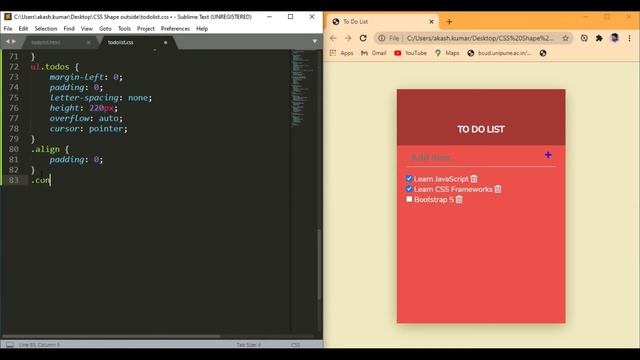Image resolution: width=640 pixels, height=360 pixels.
Task: Close the first Sublime file tab
Action: point(89,42)
